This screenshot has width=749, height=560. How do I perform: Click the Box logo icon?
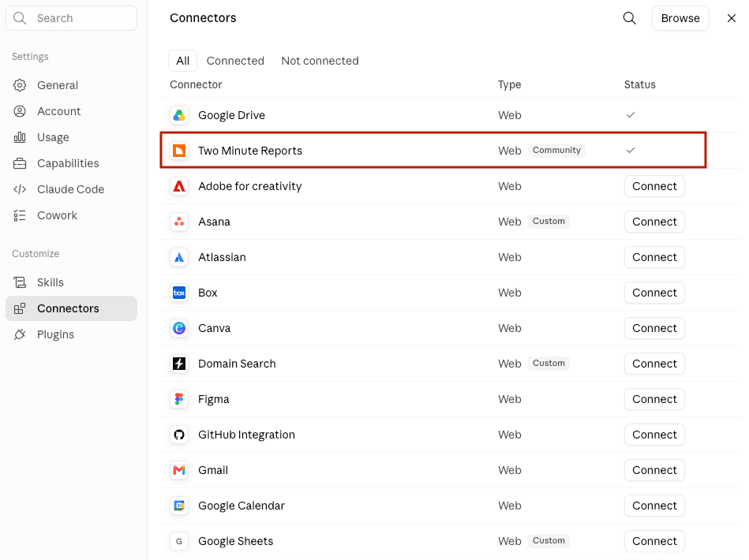(x=179, y=293)
